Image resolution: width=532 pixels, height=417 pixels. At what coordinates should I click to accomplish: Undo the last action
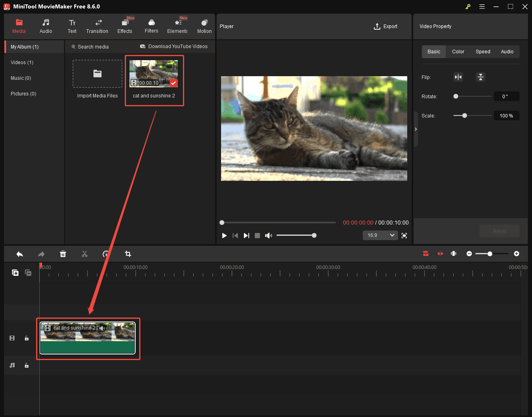(x=20, y=254)
